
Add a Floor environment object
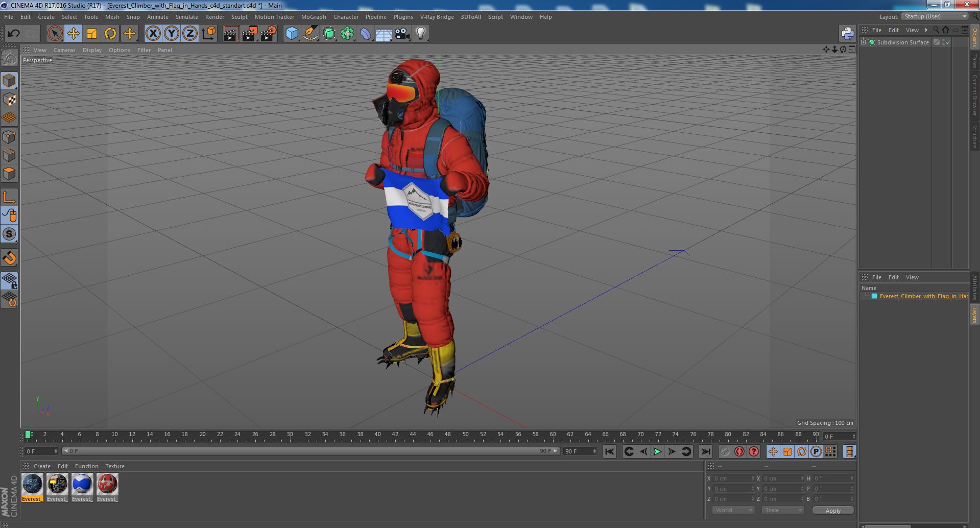click(x=384, y=34)
